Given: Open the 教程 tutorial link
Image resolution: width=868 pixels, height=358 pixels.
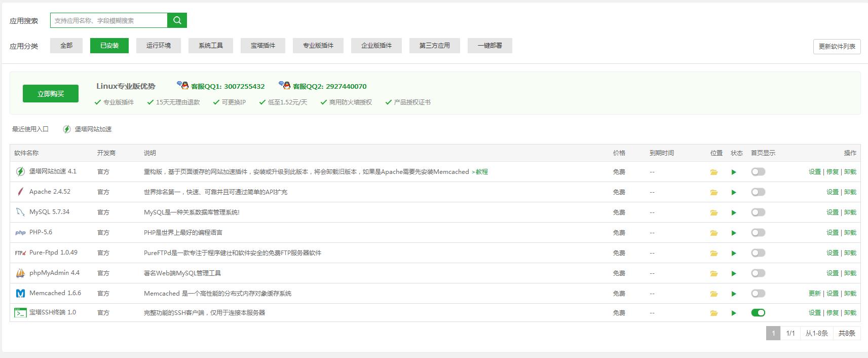Looking at the screenshot, I should pos(480,172).
